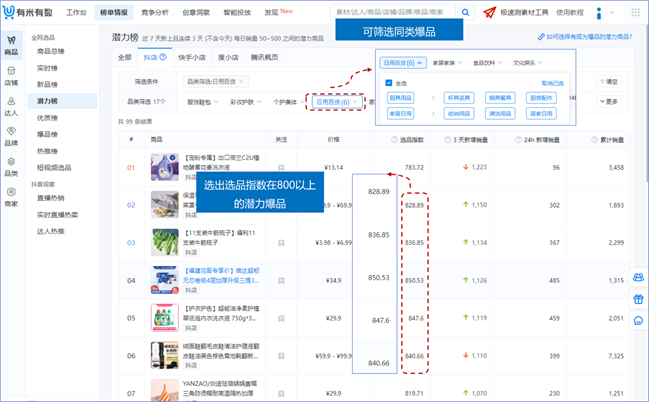Open product thumbnail in row 03
This screenshot has width=649, height=402.
click(x=165, y=242)
